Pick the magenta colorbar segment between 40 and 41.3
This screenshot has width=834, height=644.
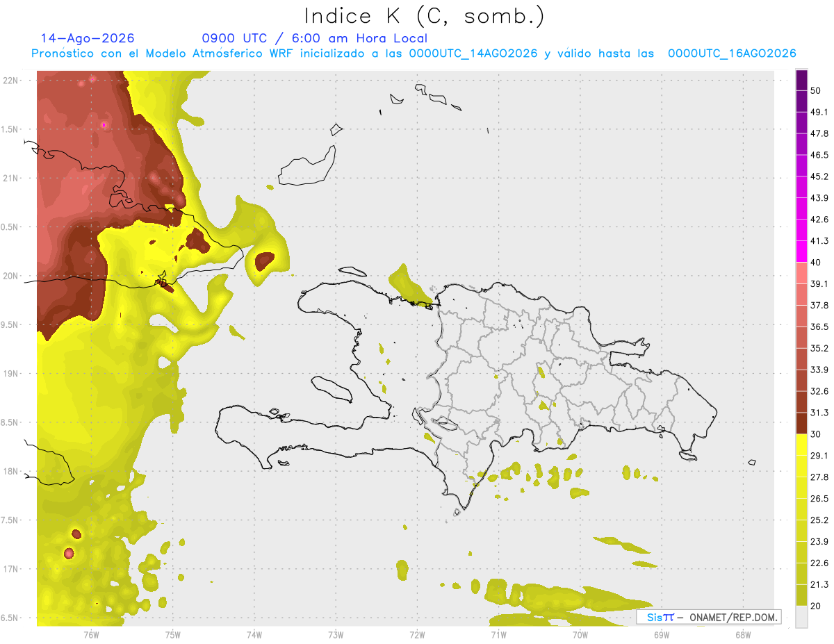(801, 251)
